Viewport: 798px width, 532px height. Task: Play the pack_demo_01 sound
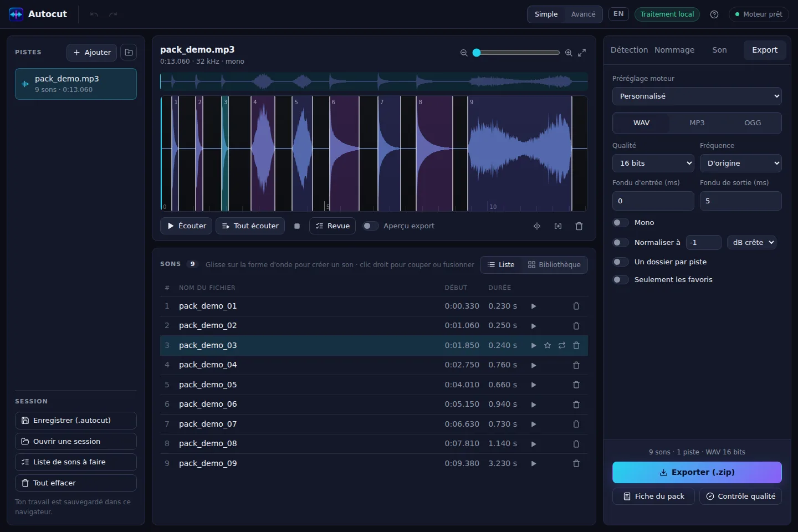[x=534, y=306]
